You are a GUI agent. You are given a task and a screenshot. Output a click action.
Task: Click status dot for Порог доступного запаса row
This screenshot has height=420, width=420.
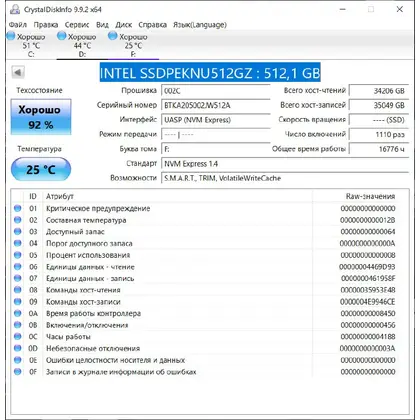[18, 243]
